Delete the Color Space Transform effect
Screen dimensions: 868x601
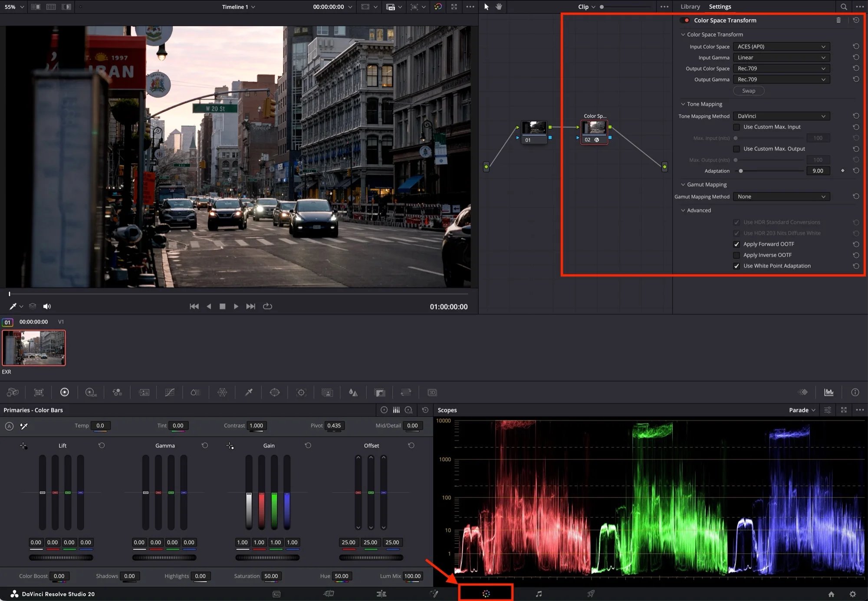click(838, 20)
